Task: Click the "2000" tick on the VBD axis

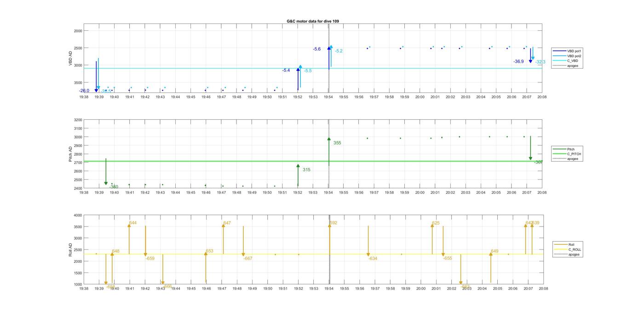Action: pos(78,31)
